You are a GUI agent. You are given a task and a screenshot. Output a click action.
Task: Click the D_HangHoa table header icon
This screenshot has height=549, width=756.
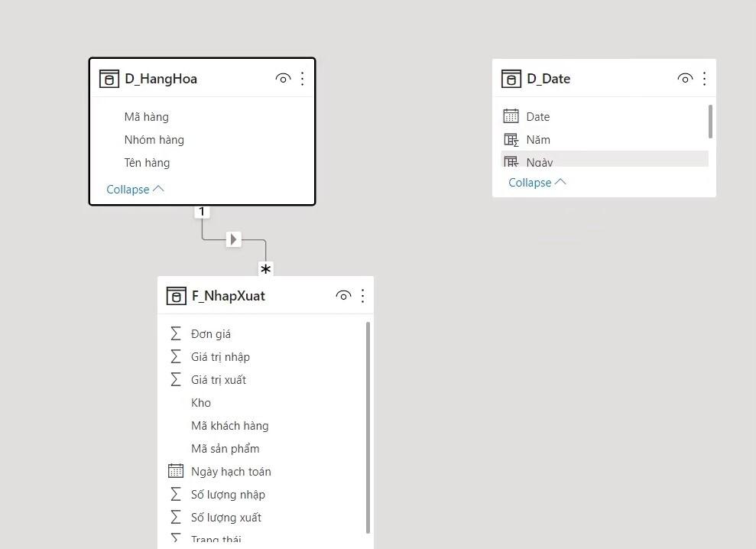[108, 78]
